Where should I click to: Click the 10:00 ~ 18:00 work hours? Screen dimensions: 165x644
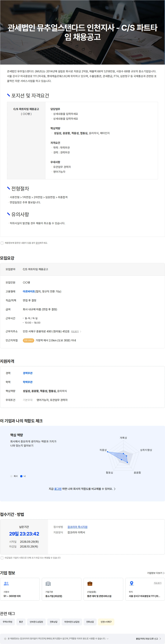[32, 323]
